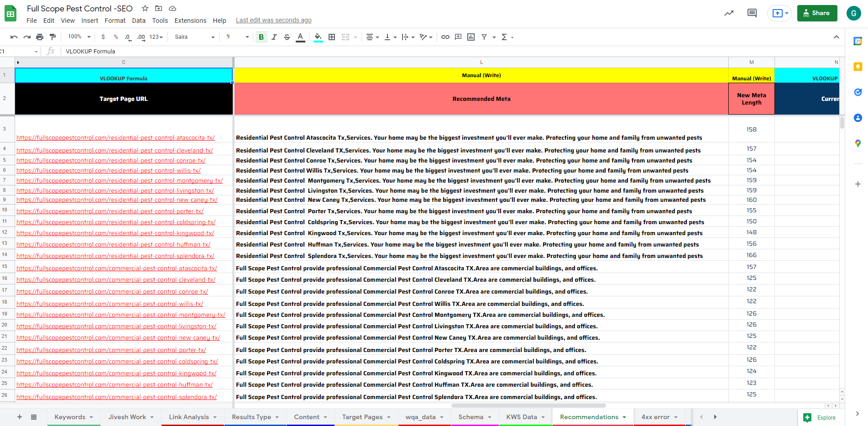
Task: Click the formula bar input
Action: [452, 51]
